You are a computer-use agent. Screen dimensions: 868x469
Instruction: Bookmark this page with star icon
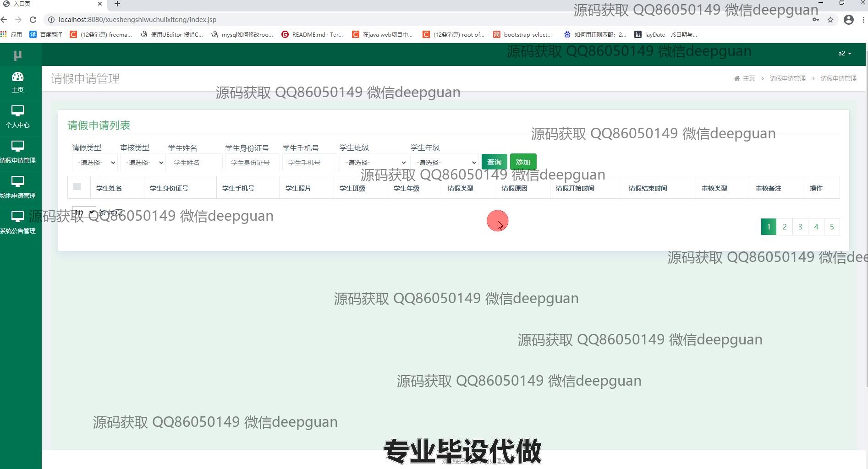point(830,20)
